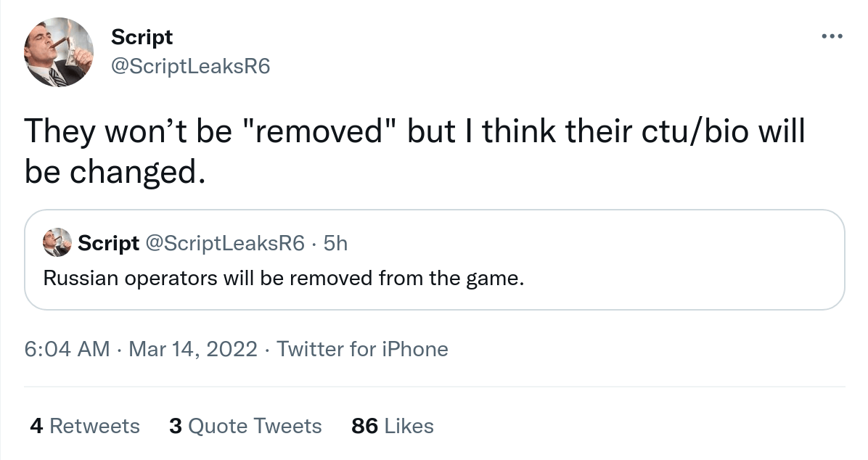
Task: Open the bold Script display name at top
Action: (x=142, y=37)
